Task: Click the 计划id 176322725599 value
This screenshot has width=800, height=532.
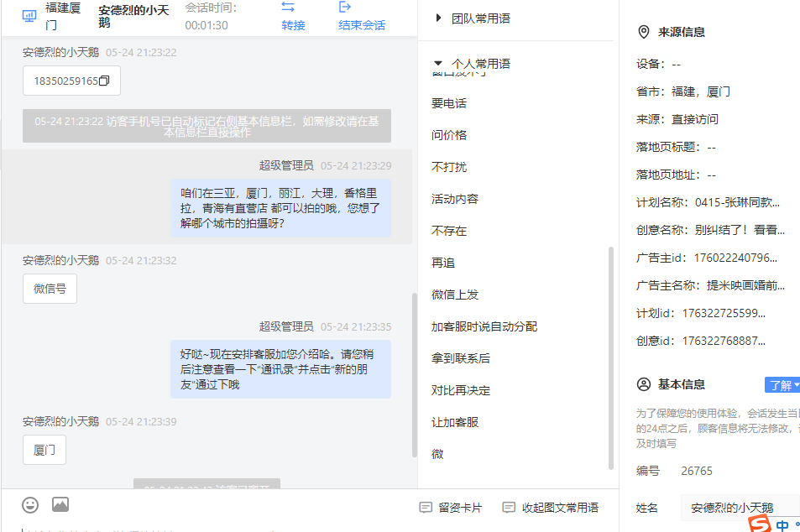Action: 724,313
